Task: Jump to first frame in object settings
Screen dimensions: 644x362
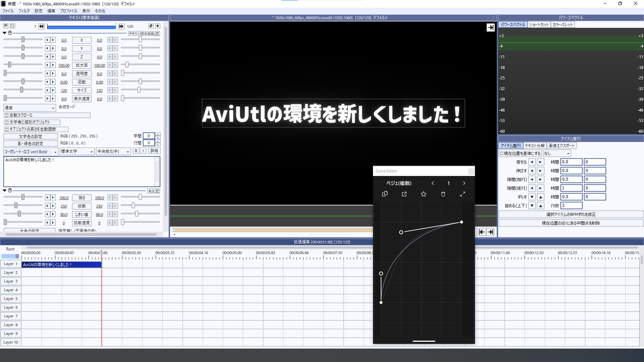Action: pos(41,26)
